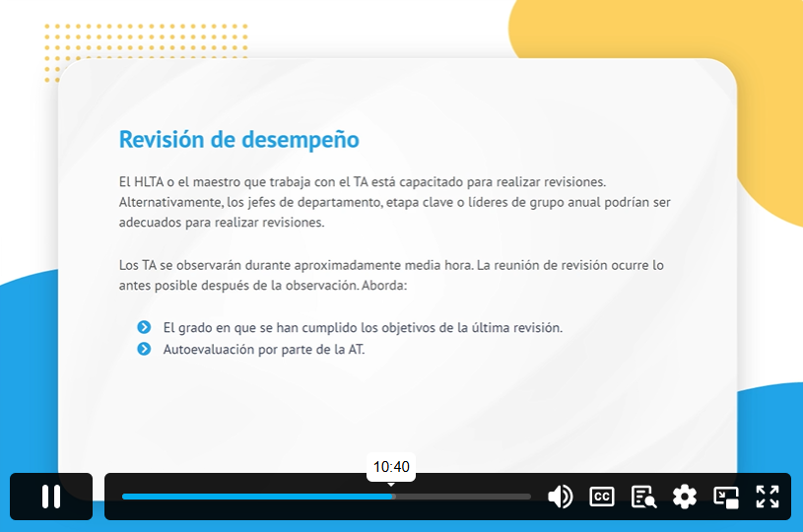
Task: Seek to the unplayed gray part of the progress bar
Action: [463, 497]
